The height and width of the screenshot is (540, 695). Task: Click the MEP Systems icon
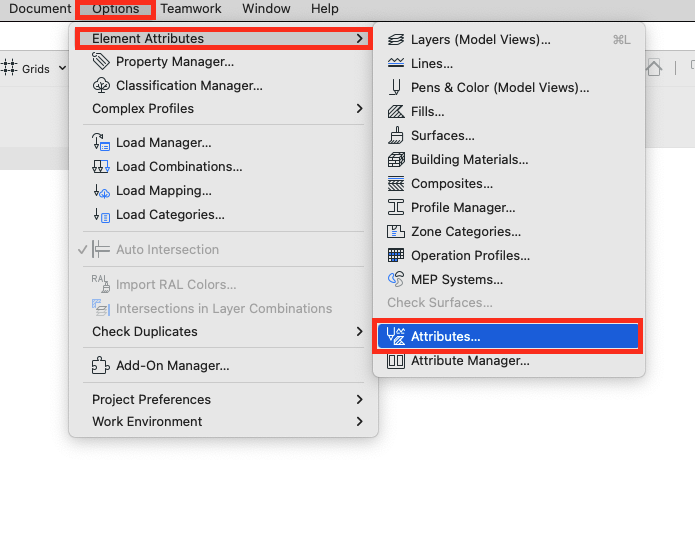(x=396, y=279)
